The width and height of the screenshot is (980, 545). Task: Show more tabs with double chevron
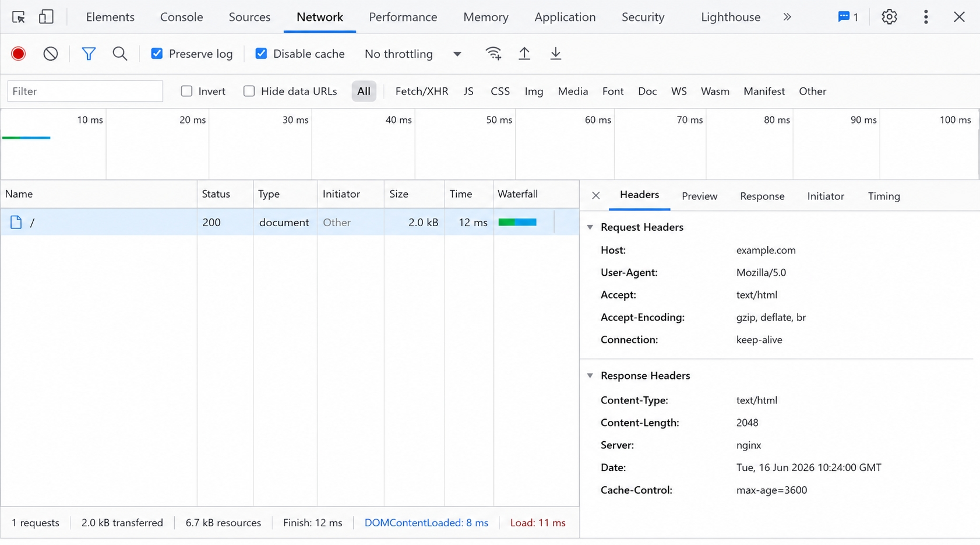pyautogui.click(x=787, y=17)
